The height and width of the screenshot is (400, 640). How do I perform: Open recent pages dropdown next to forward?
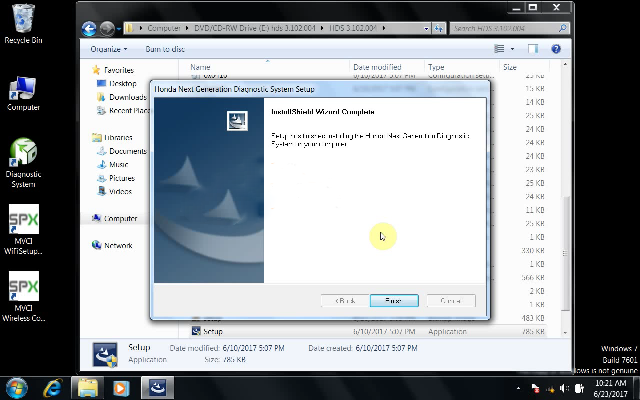point(119,29)
